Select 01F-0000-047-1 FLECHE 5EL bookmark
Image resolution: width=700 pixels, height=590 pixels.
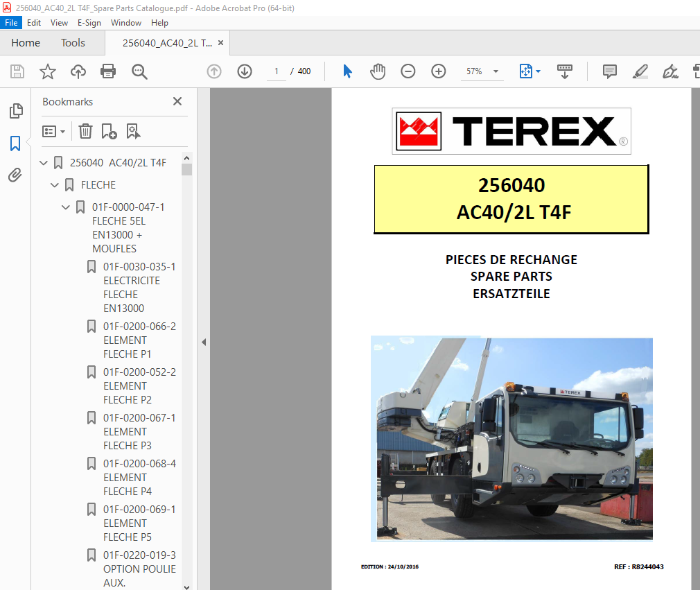[128, 228]
